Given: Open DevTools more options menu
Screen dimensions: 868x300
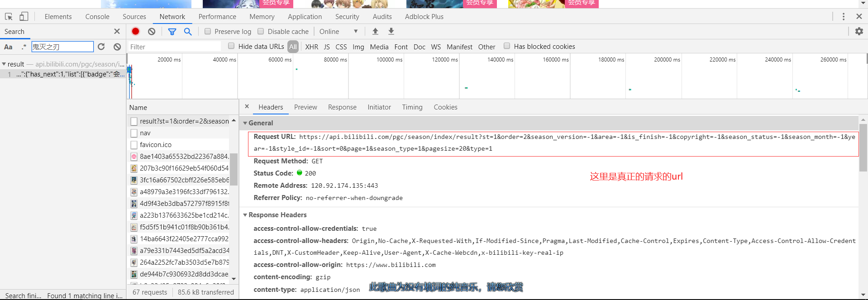Looking at the screenshot, I should point(844,17).
